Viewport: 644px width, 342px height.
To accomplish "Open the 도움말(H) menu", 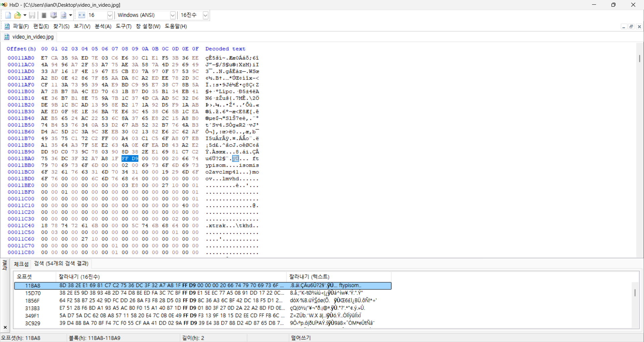I will point(176,26).
